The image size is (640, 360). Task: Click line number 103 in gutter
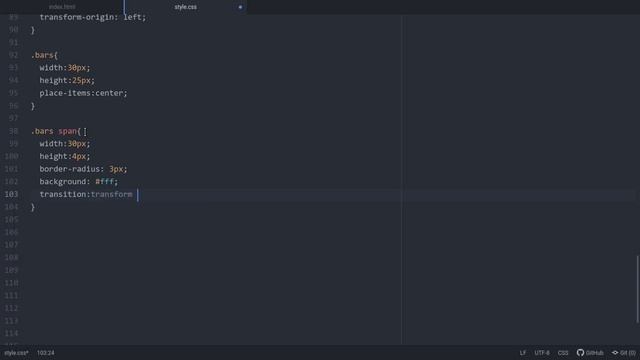click(11, 194)
